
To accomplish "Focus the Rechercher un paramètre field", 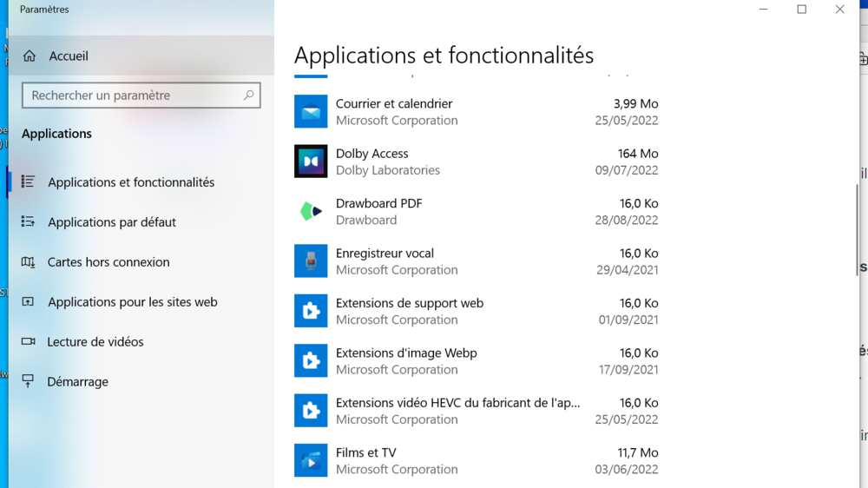I will (x=130, y=96).
